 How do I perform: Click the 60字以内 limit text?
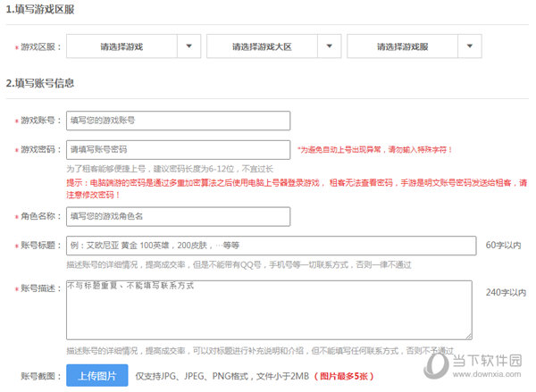[503, 245]
